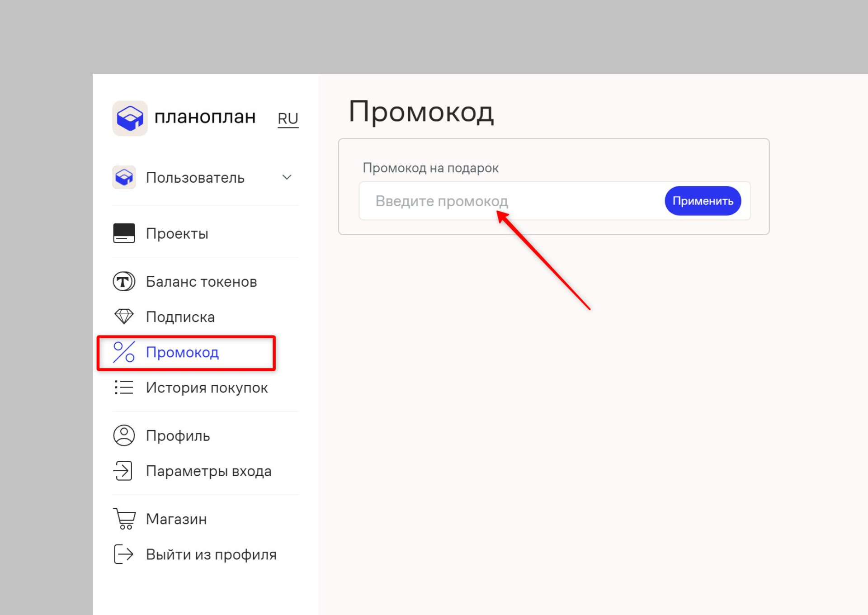Select Баланс токенов in the sidebar
This screenshot has width=868, height=615.
point(201,281)
